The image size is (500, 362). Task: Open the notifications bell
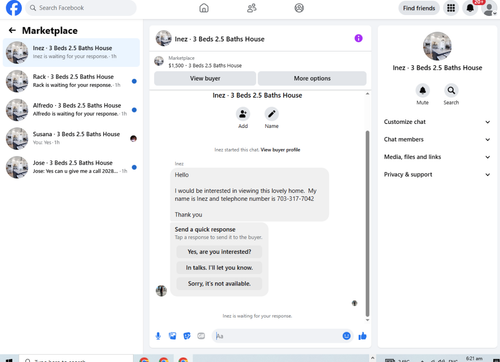point(470,8)
